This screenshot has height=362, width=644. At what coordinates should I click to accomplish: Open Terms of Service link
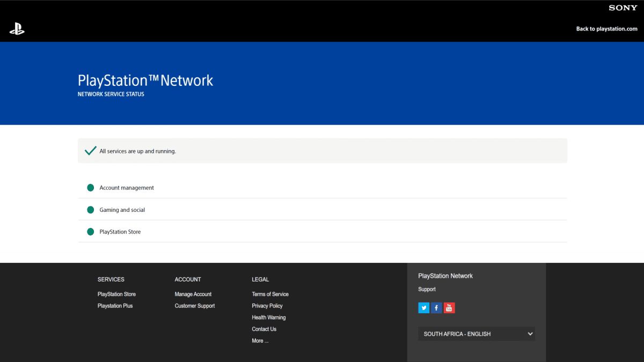coord(270,294)
